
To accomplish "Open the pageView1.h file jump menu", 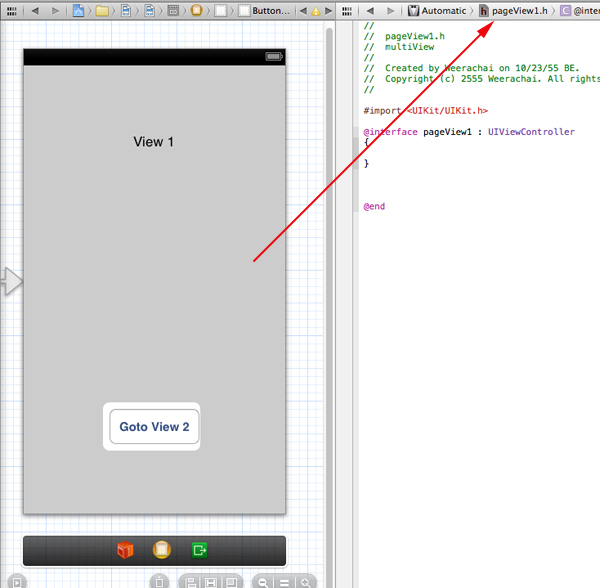I will click(514, 11).
